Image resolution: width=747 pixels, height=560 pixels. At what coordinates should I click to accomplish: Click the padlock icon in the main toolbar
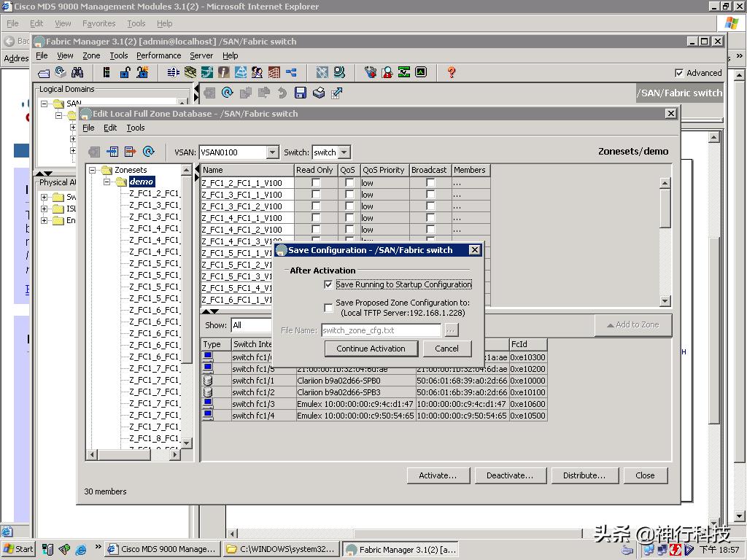tap(125, 72)
